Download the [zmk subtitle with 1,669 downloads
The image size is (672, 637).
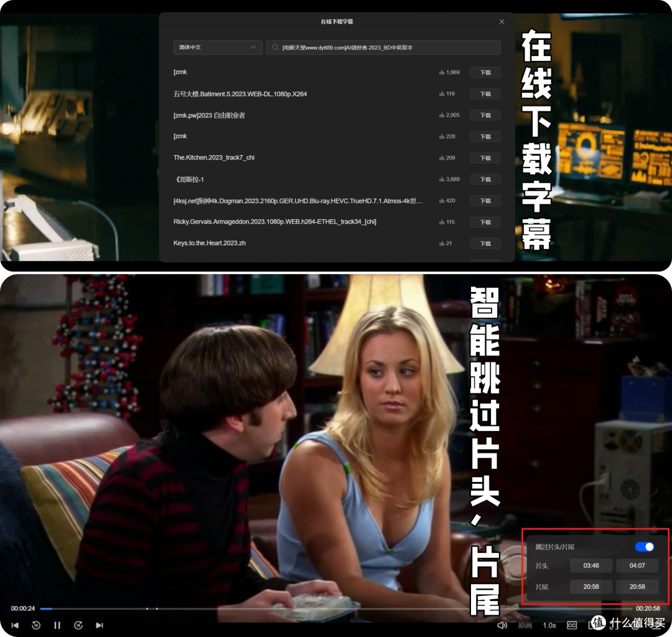[x=485, y=72]
